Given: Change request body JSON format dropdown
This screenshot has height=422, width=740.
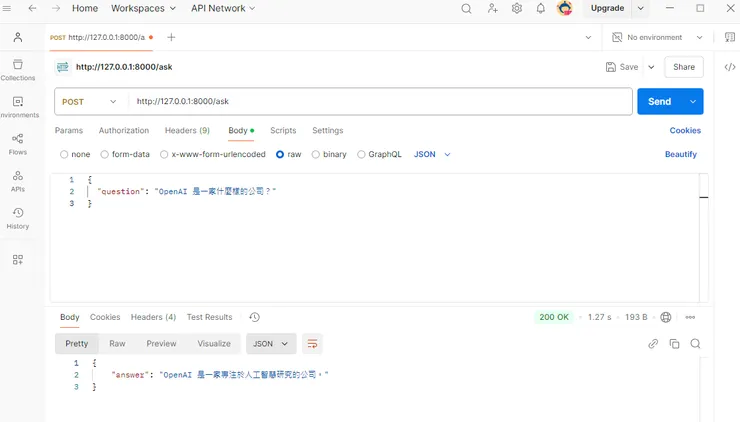Looking at the screenshot, I should [x=432, y=154].
